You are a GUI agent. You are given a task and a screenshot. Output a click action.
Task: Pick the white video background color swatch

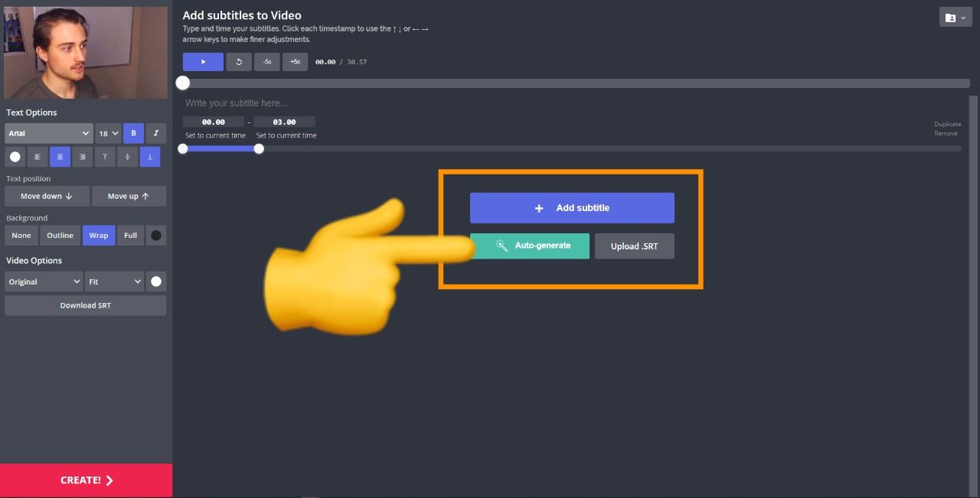156,282
